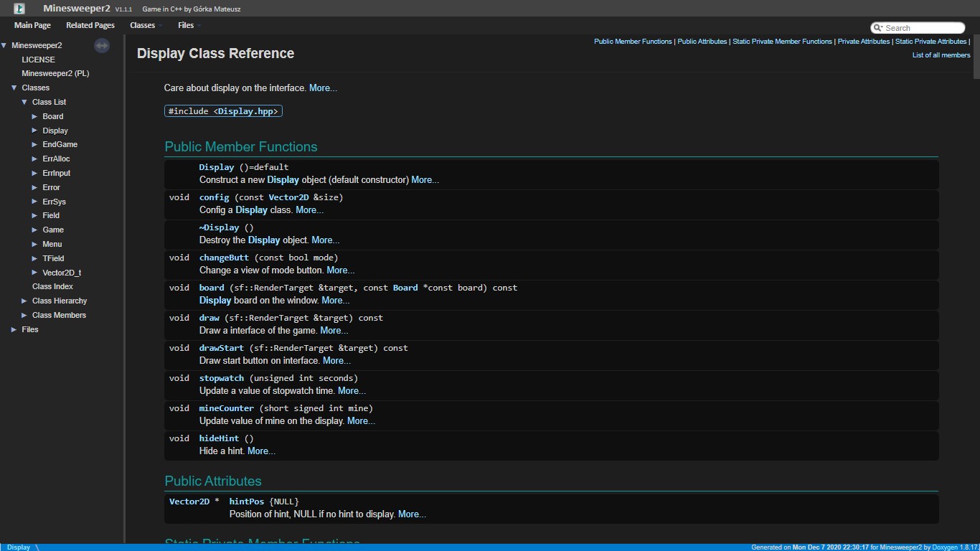Jump to Public Attributes summary link
The width and height of the screenshot is (980, 551).
(x=702, y=42)
